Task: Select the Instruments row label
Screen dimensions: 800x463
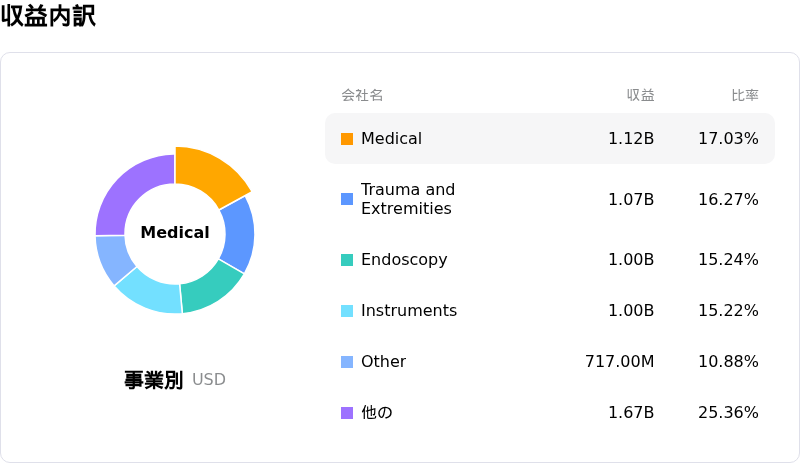Action: 409,310
